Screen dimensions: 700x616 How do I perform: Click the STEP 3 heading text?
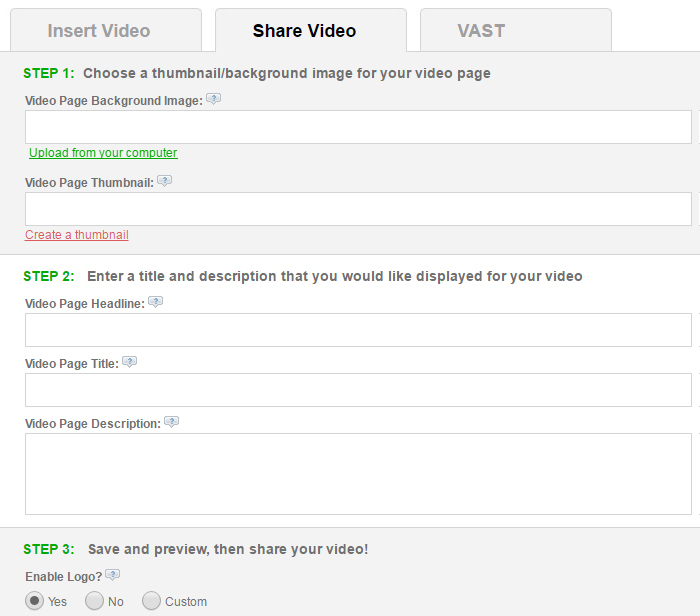196,549
